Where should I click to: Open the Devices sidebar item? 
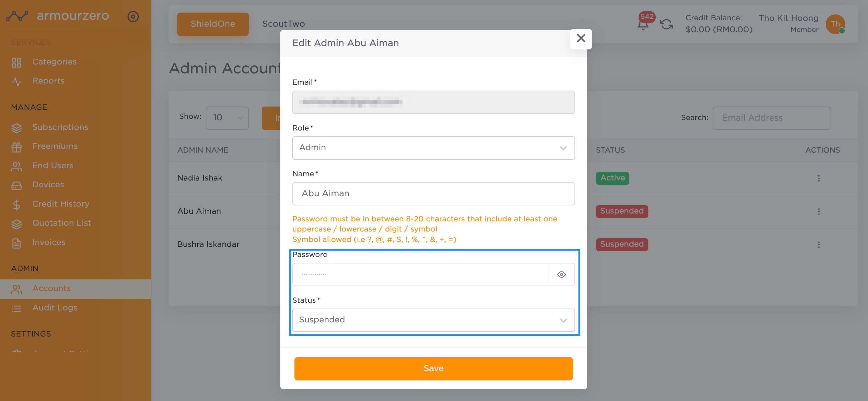48,185
